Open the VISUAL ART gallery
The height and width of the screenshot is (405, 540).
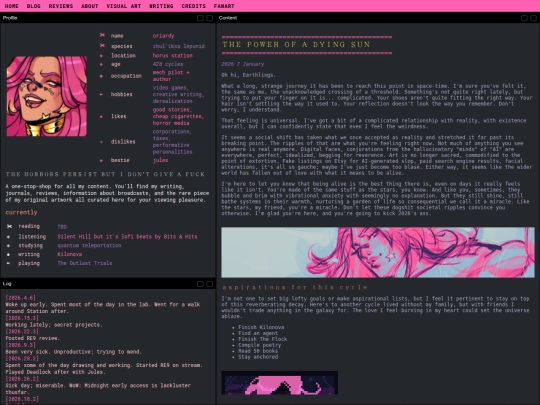click(124, 6)
